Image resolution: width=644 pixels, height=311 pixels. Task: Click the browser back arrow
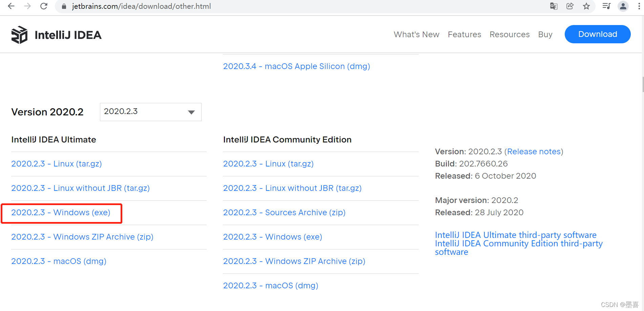pyautogui.click(x=11, y=6)
